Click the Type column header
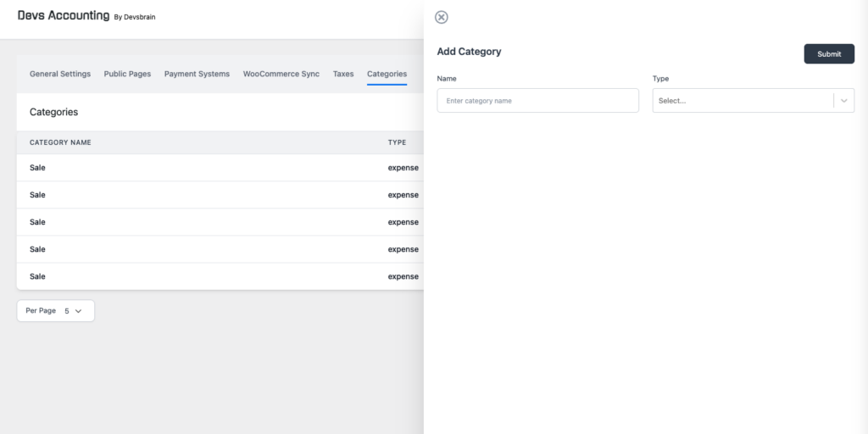Screen dimensions: 868x434 tap(397, 142)
